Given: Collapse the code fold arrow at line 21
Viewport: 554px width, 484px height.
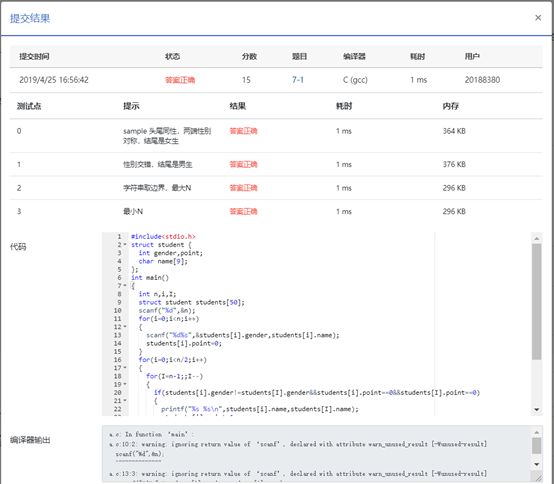Looking at the screenshot, I should point(125,401).
